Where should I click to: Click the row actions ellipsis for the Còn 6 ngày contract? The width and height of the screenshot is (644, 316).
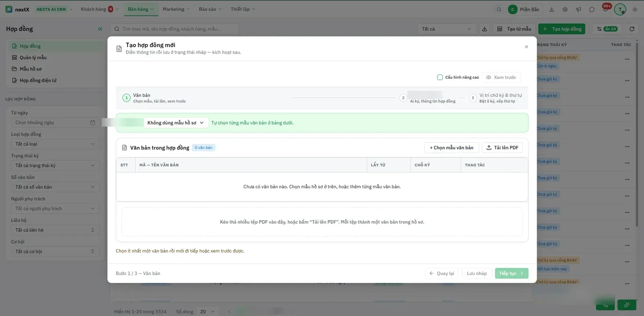tap(627, 59)
